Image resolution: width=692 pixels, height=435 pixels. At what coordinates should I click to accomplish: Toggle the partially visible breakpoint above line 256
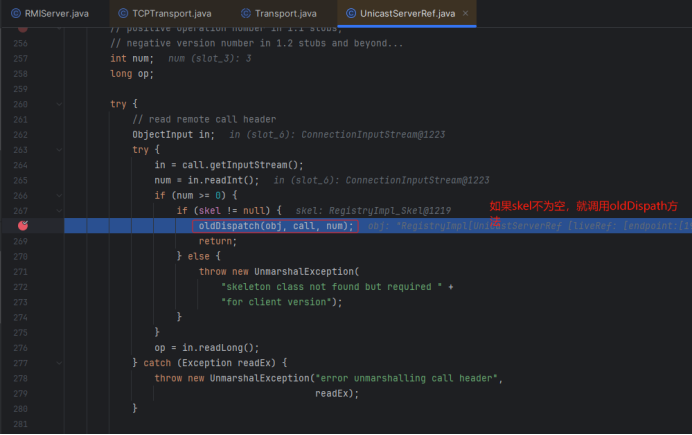pos(23,29)
